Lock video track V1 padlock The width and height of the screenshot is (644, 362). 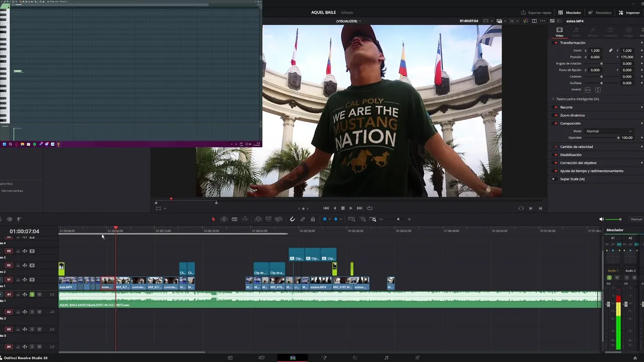click(x=18, y=280)
